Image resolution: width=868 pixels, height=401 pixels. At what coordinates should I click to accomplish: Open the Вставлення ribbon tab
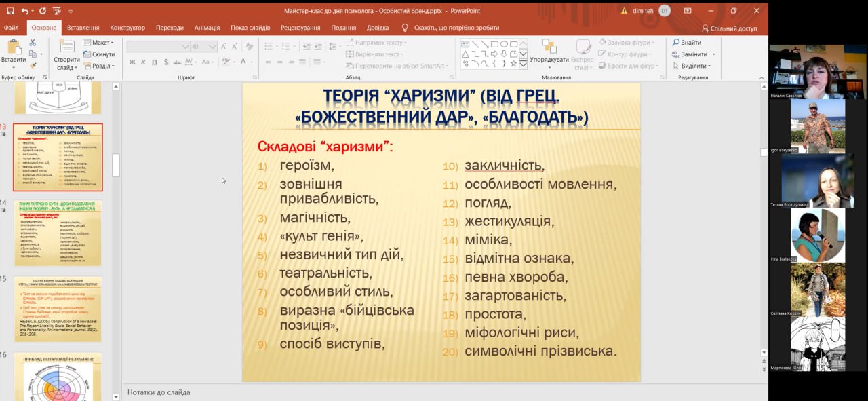tap(83, 28)
